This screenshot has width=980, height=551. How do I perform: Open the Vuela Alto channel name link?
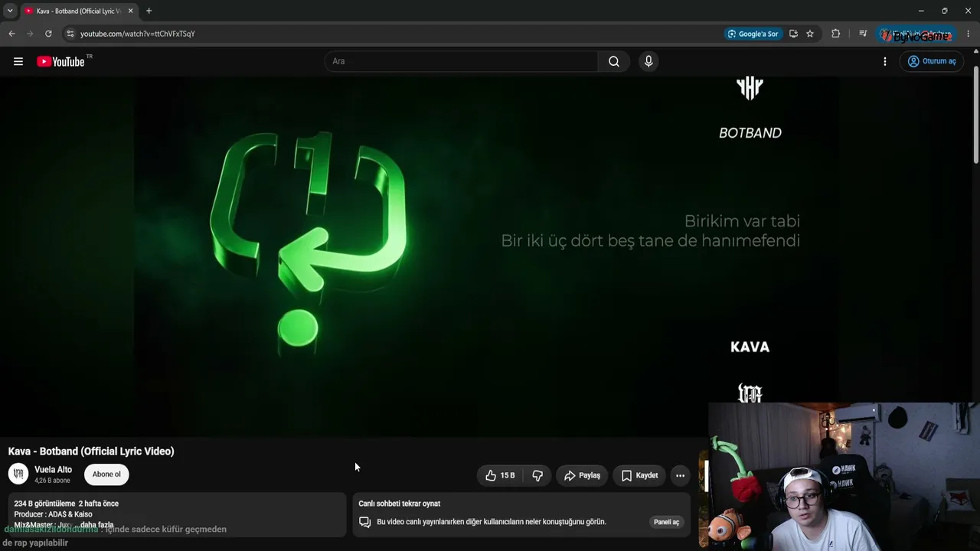pos(54,470)
